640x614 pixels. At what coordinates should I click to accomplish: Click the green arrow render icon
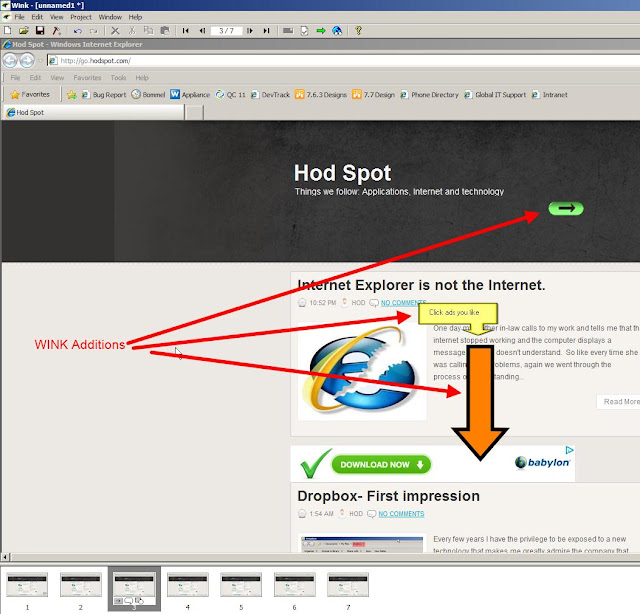click(321, 31)
